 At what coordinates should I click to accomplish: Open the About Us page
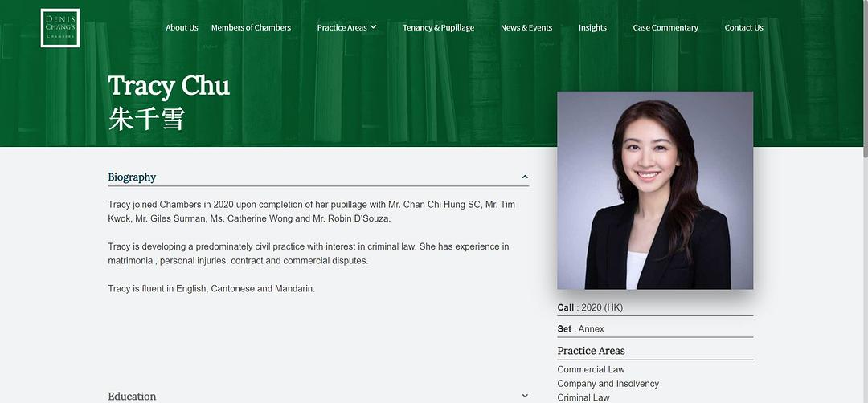(x=182, y=28)
